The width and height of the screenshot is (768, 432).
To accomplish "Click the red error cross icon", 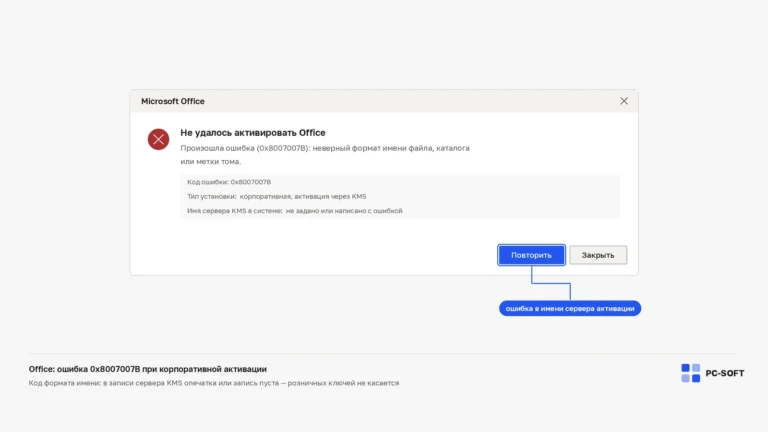I will click(159, 139).
